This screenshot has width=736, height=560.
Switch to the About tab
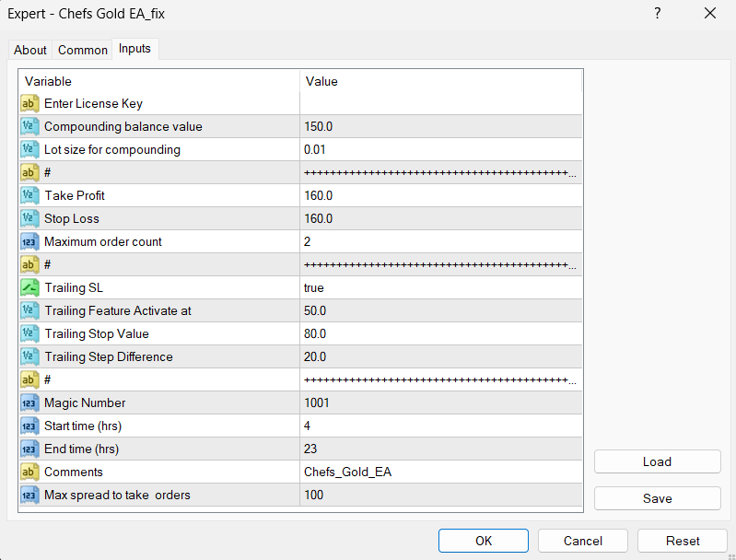coord(30,51)
